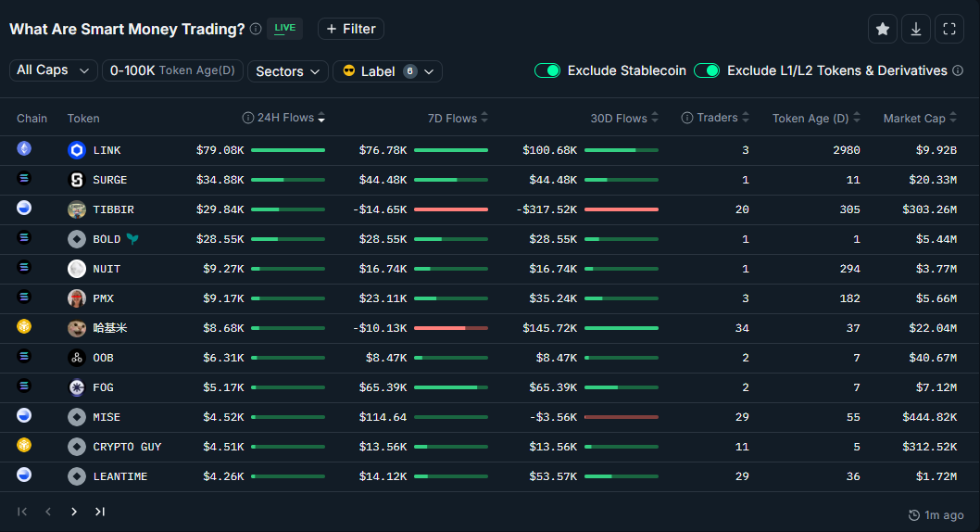Open info icon next to title
This screenshot has width=980, height=532.
coord(256,29)
